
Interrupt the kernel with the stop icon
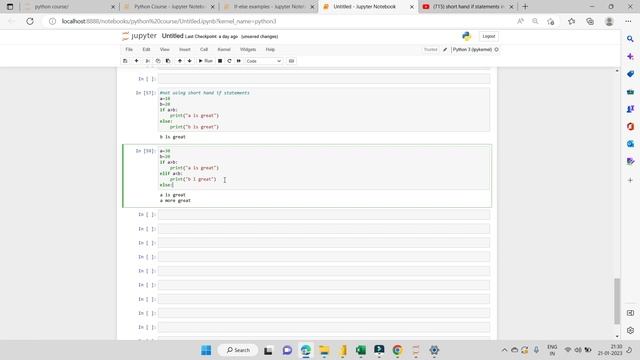[220, 61]
